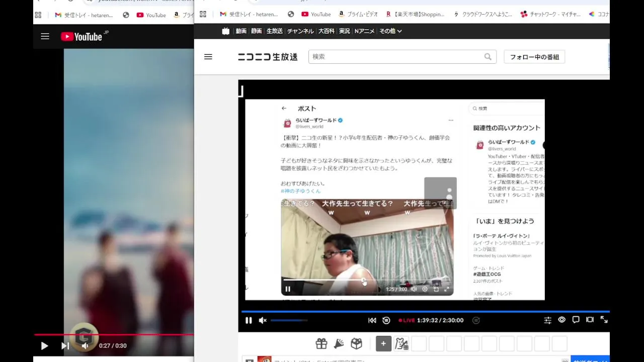The image size is (644, 362).
Task: Rewind 10 seconds in live player
Action: pyautogui.click(x=386, y=320)
